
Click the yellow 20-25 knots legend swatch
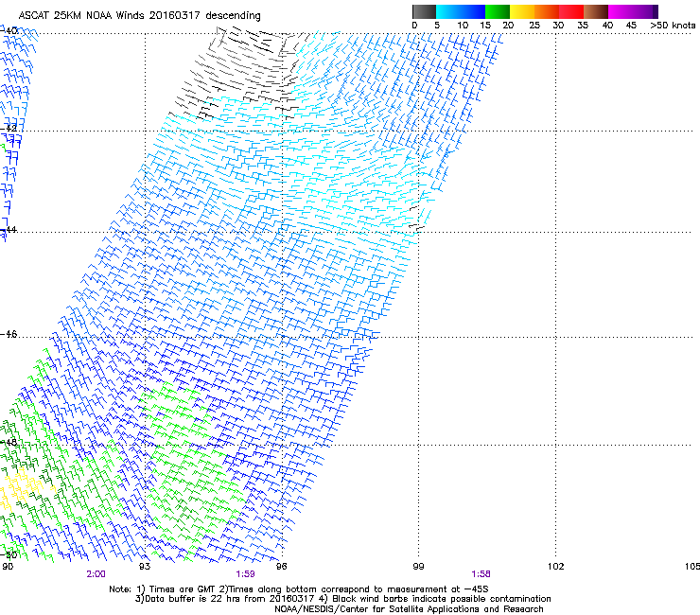(x=522, y=11)
